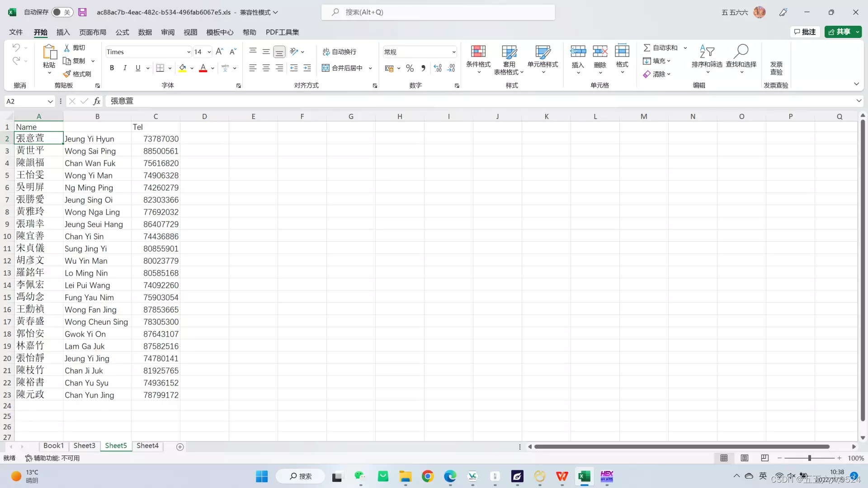The height and width of the screenshot is (488, 868).
Task: Click the Comments (批注) button
Action: pos(805,32)
